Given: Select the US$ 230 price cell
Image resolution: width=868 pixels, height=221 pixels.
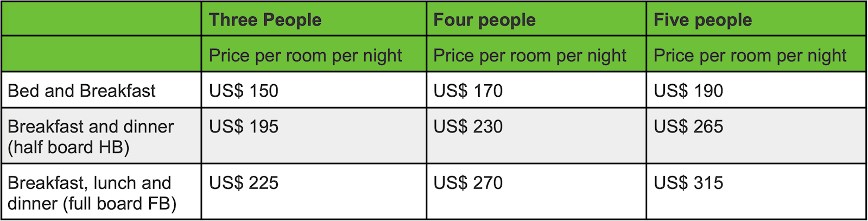Looking at the screenshot, I should tap(468, 127).
